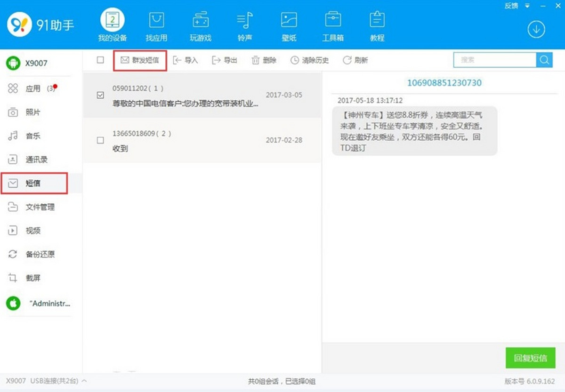Click the 2017-05-18 13:17:12 timestamp
The width and height of the screenshot is (565, 392).
(370, 101)
